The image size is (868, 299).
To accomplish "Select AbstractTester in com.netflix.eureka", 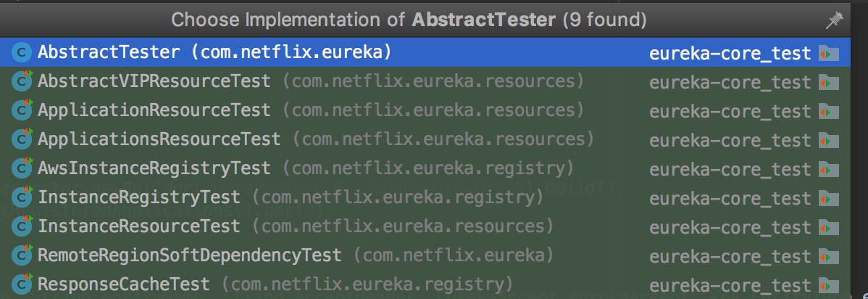I will (108, 52).
